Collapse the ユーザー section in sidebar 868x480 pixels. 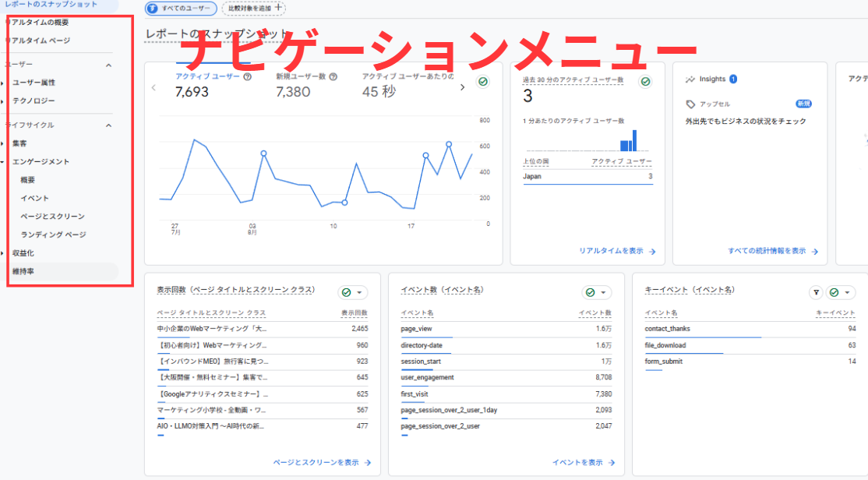[108, 65]
